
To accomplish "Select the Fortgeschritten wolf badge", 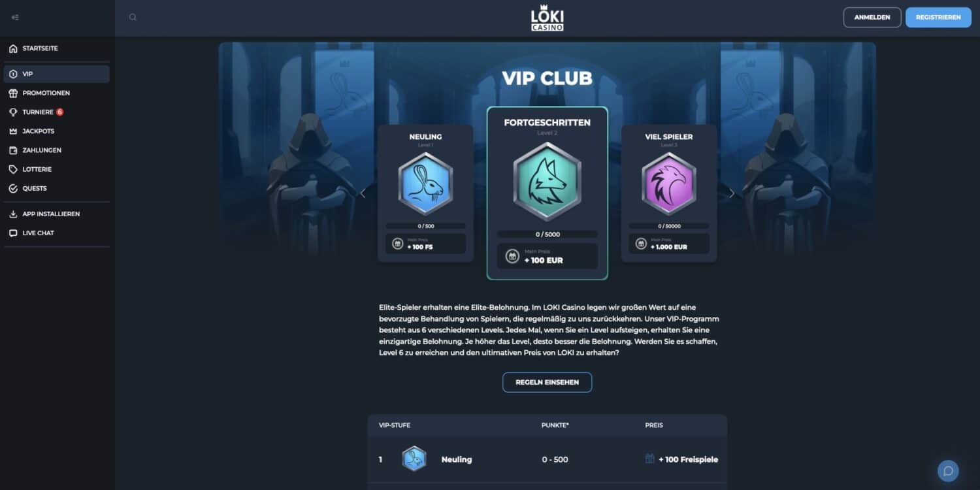I will (547, 182).
